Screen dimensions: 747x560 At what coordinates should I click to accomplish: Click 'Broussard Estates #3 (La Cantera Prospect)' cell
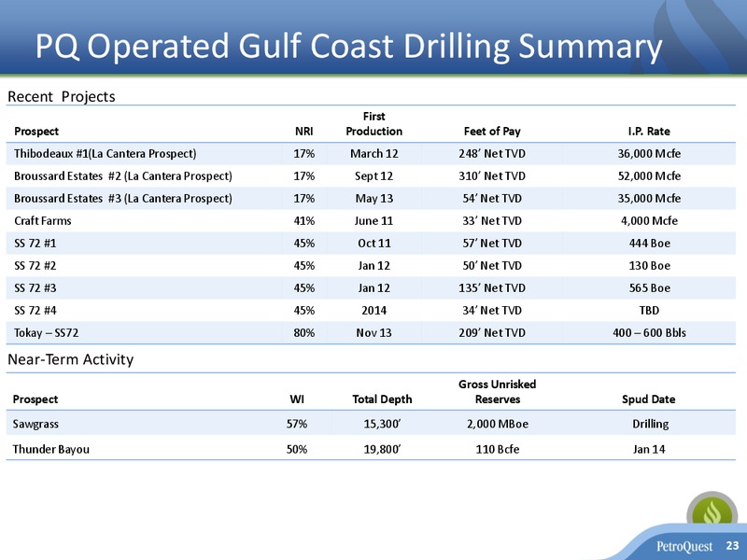(123, 199)
